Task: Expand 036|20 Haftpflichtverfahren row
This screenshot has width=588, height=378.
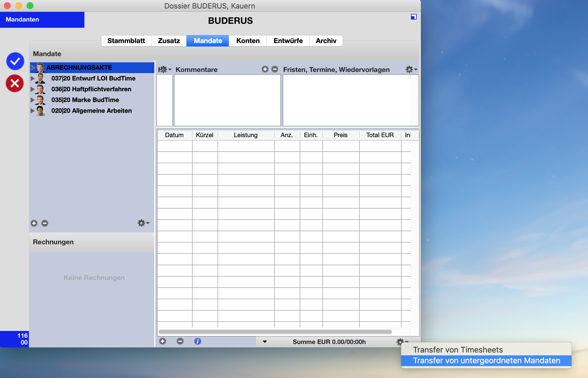Action: pos(33,89)
